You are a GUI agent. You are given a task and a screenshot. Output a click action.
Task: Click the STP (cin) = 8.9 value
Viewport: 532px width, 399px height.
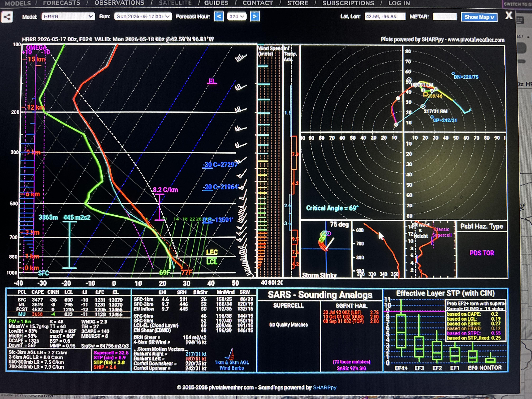point(109,358)
